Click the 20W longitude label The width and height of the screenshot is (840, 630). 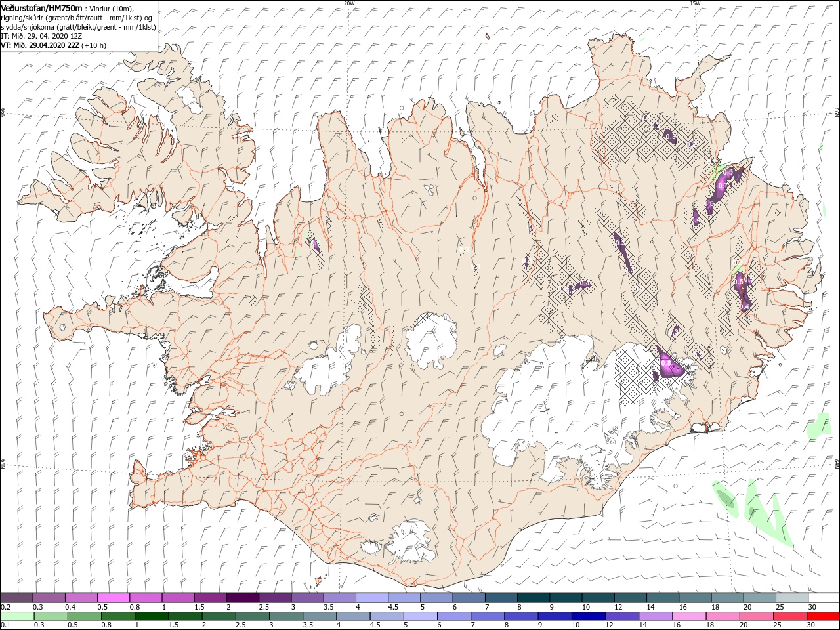(x=349, y=3)
